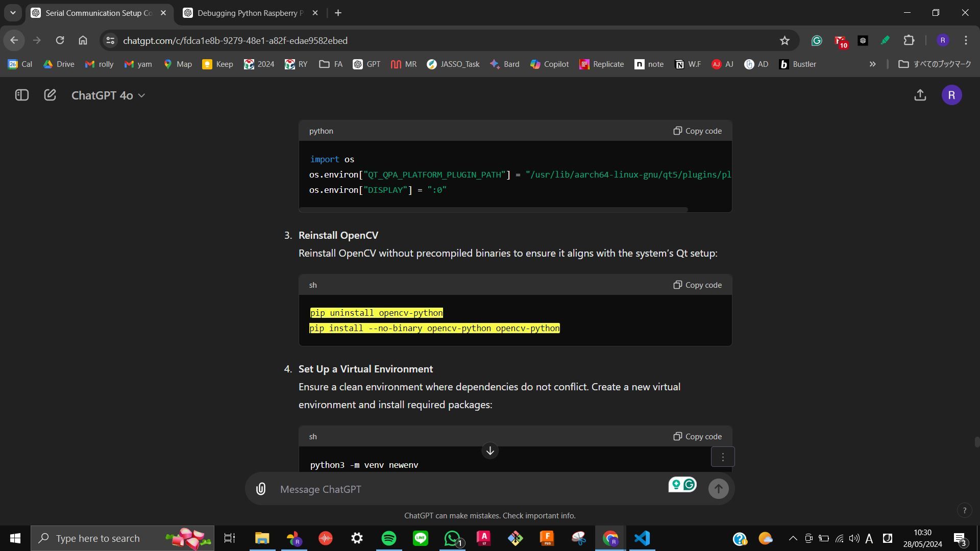Open Visual Studio Code from taskbar
The height and width of the screenshot is (551, 980).
pyautogui.click(x=642, y=538)
